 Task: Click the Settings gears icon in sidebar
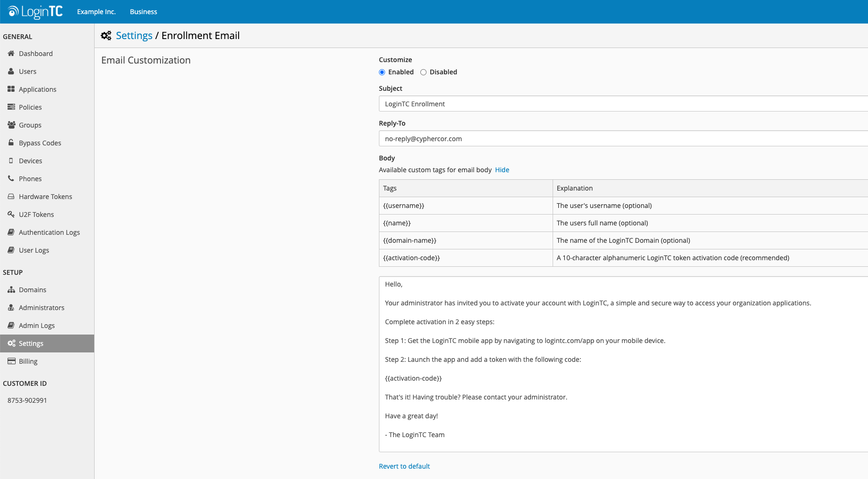pyautogui.click(x=11, y=343)
